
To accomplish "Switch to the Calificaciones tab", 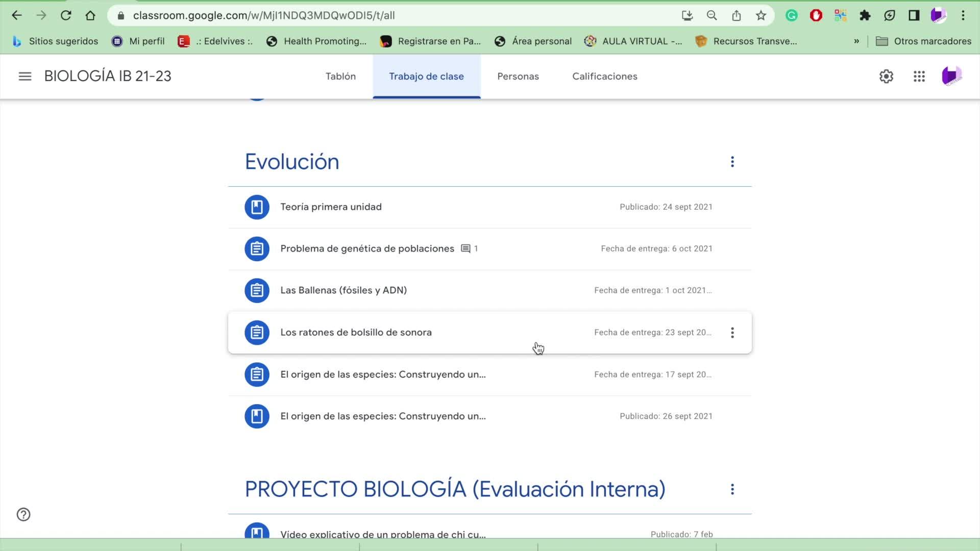I will pos(604,77).
